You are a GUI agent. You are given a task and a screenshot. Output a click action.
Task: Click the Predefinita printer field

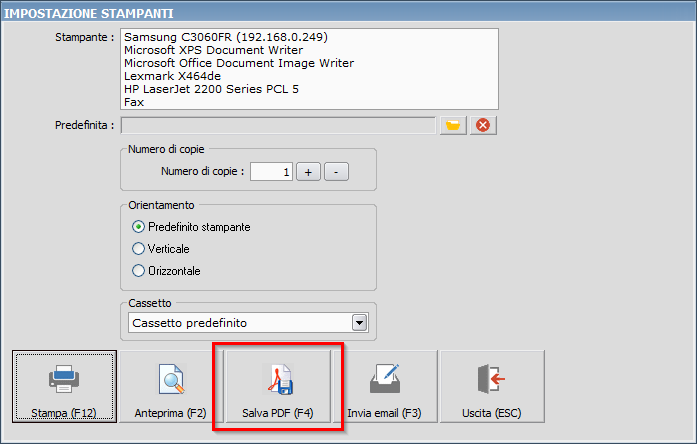[x=278, y=125]
